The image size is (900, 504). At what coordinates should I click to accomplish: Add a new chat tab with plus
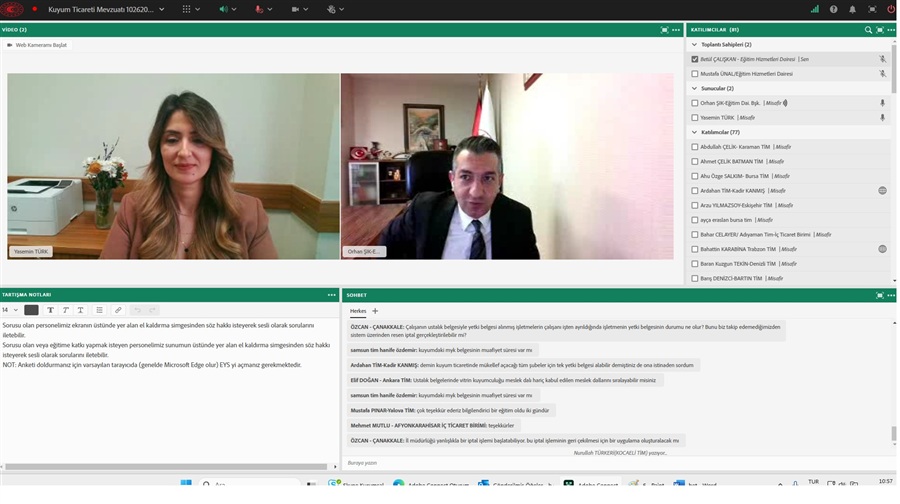point(376,311)
